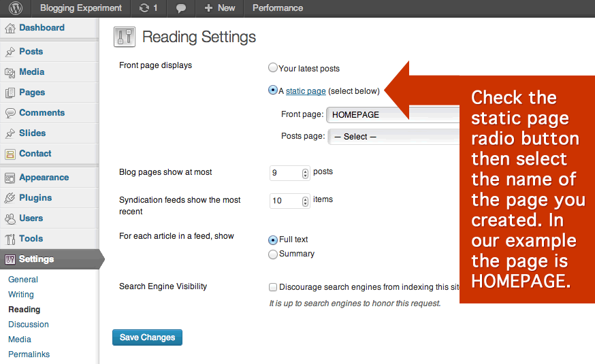Viewport: 595px width, 364px height.
Task: Choose Full text feed option
Action: (x=273, y=240)
